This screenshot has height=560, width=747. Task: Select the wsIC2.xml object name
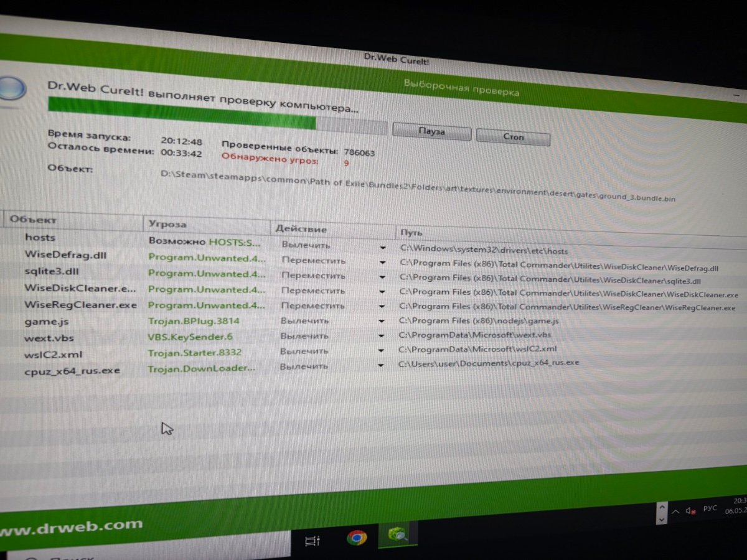[x=54, y=355]
